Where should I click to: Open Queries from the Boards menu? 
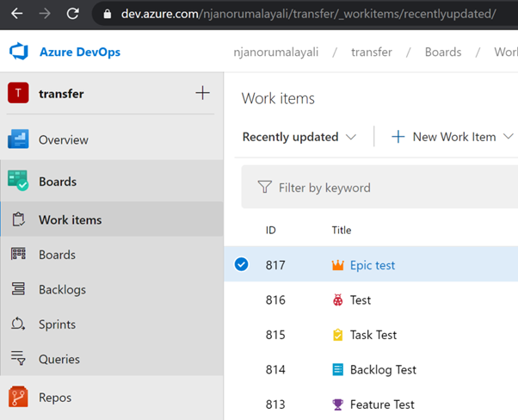point(59,359)
